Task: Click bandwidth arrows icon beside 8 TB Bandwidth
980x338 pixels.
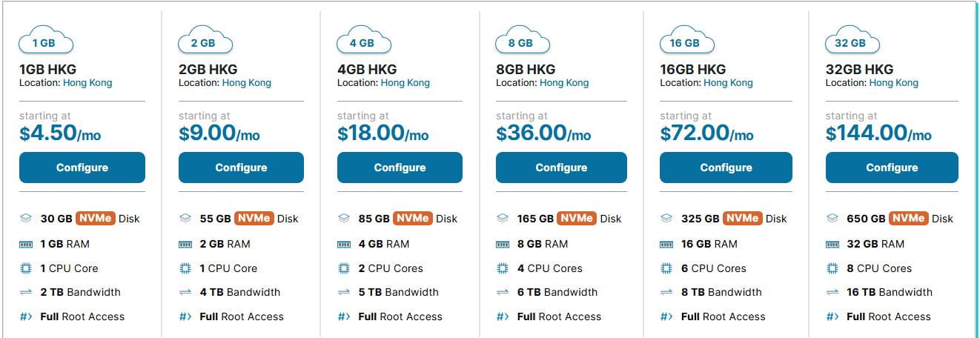Action: [666, 292]
